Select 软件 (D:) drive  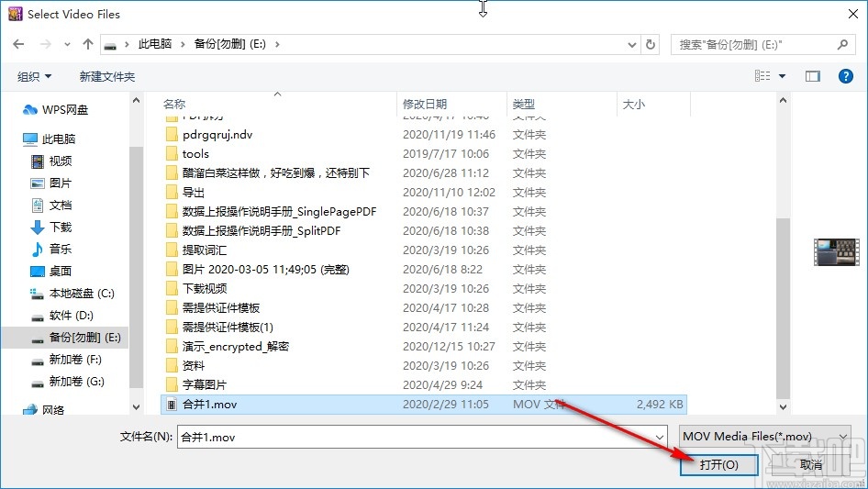click(x=62, y=316)
